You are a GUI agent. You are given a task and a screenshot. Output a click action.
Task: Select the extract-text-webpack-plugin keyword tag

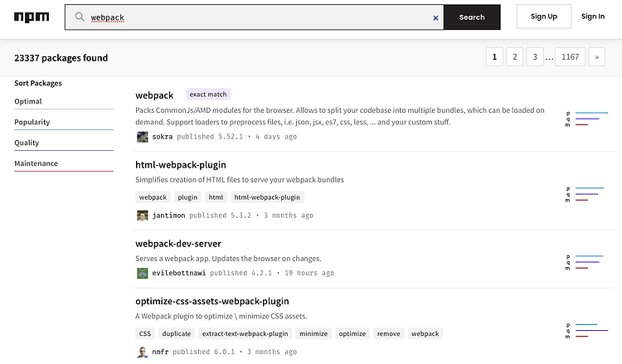click(x=245, y=334)
